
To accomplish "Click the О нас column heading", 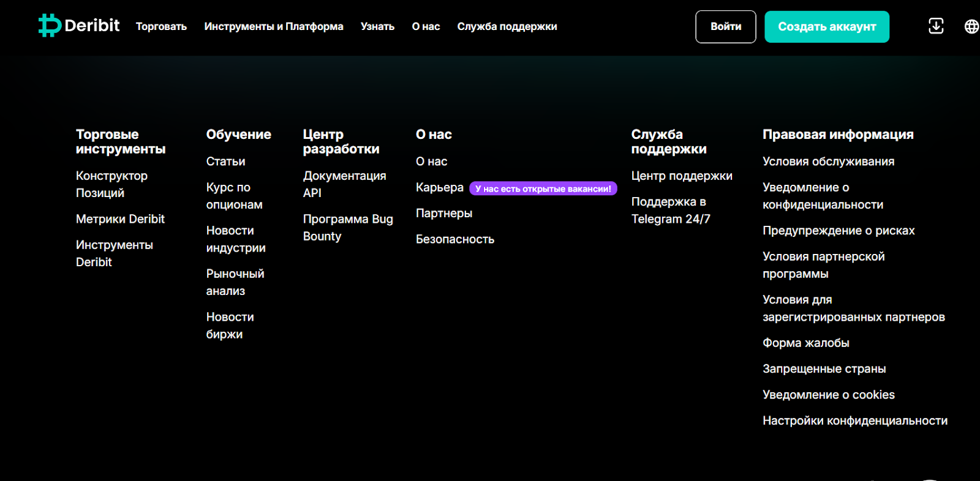I will (x=434, y=135).
